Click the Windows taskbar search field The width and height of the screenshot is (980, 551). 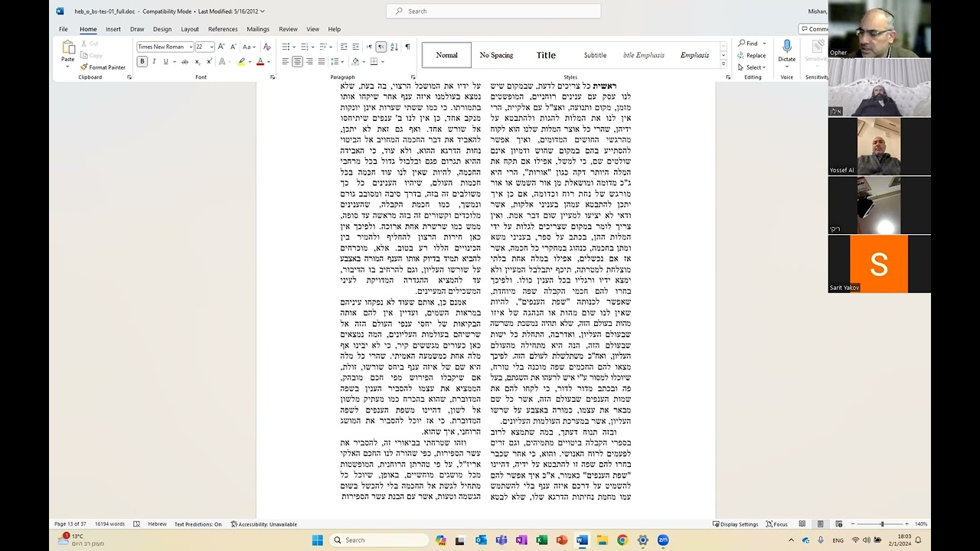click(x=378, y=540)
